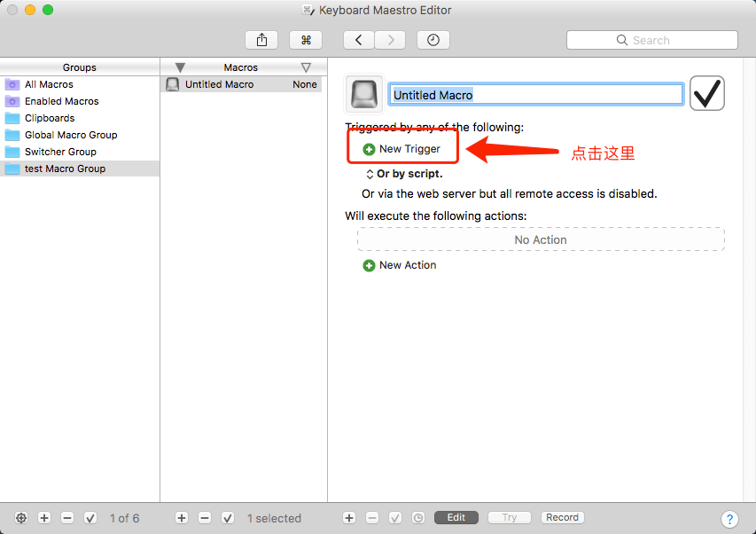
Task: Add a new group with plus button
Action: coord(44,518)
